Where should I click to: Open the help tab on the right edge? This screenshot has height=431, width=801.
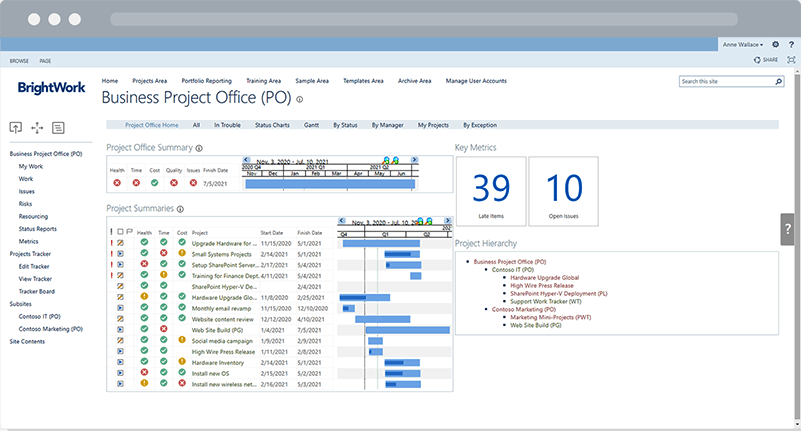click(x=789, y=228)
